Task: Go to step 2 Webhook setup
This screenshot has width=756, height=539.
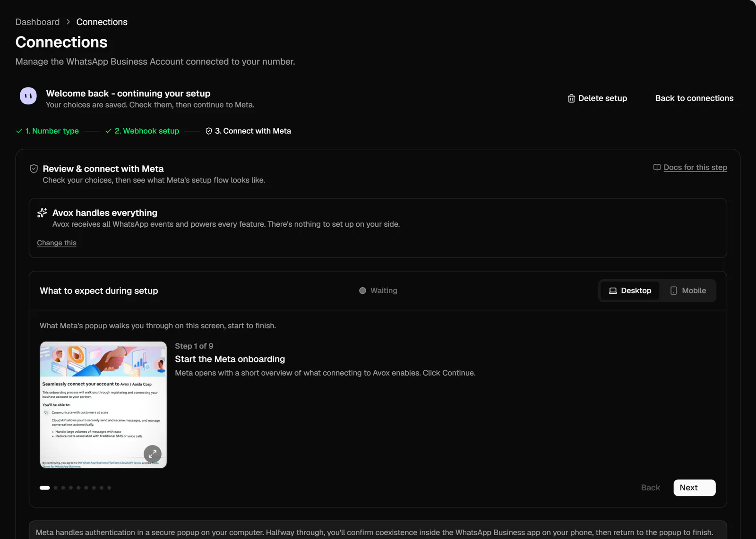Action: [x=142, y=131]
